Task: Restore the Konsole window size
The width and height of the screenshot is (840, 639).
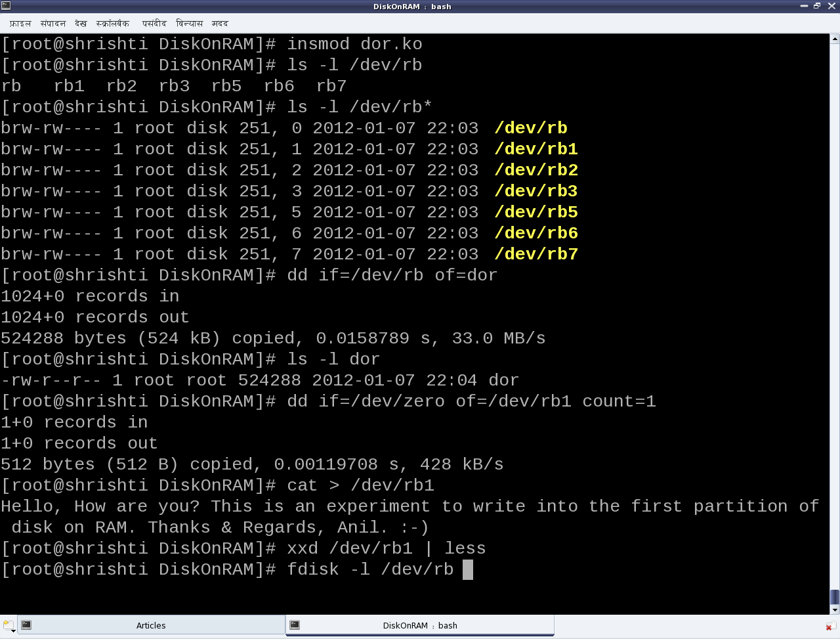Action: [817, 6]
